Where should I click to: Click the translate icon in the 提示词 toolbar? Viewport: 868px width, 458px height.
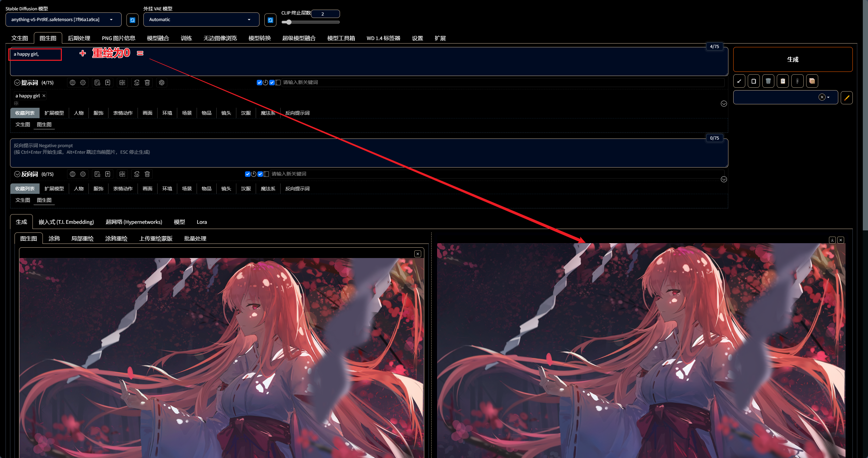[x=122, y=83]
